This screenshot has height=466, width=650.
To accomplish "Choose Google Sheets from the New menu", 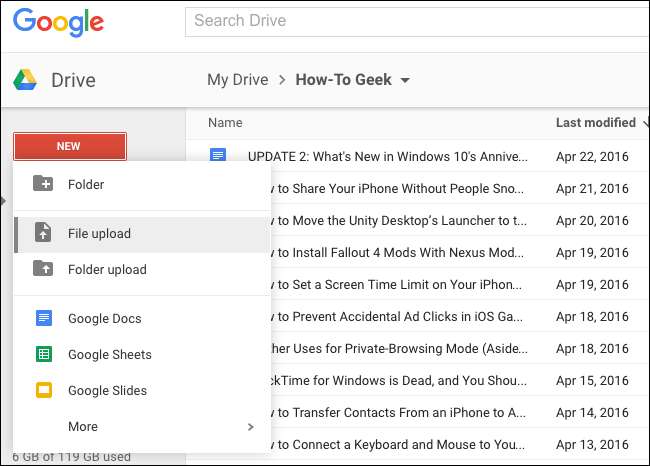I will click(109, 354).
